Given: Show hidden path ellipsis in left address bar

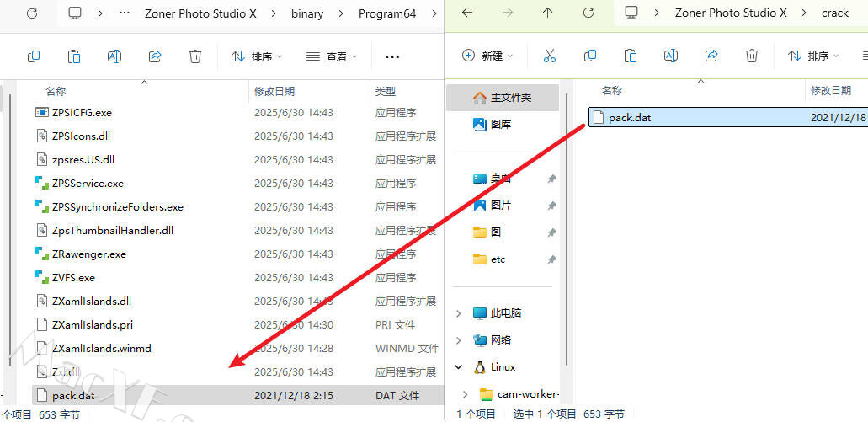Looking at the screenshot, I should 125,13.
